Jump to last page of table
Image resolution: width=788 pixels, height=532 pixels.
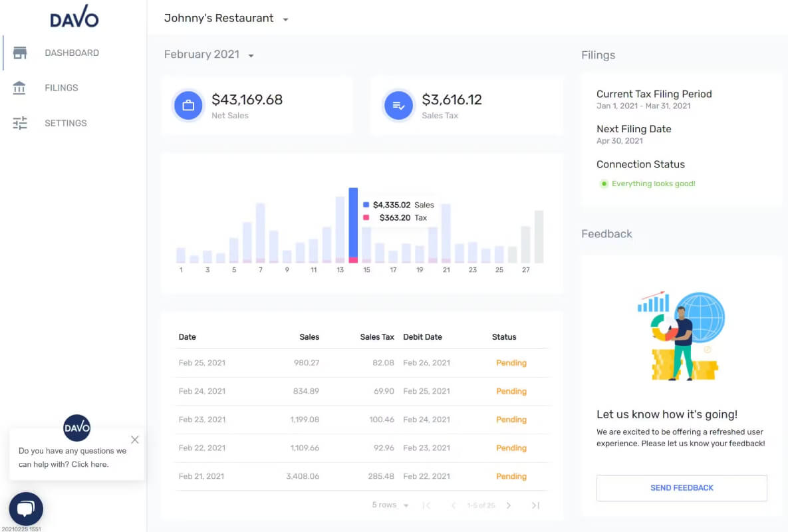click(536, 505)
